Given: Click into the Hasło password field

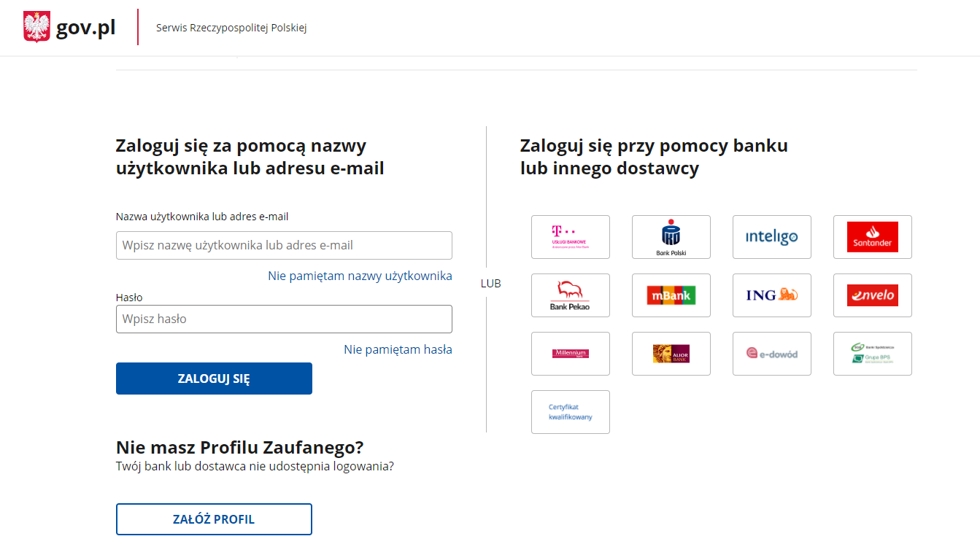Looking at the screenshot, I should pos(284,319).
